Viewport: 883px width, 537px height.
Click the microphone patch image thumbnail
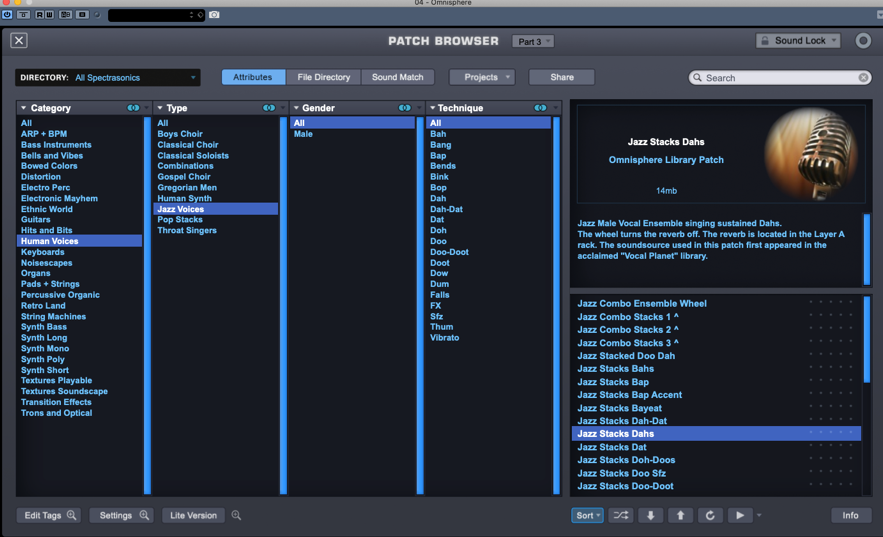click(810, 153)
